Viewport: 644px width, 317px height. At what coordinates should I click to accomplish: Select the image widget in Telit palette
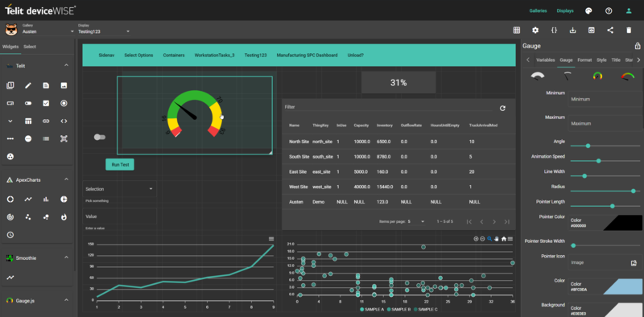click(x=64, y=85)
